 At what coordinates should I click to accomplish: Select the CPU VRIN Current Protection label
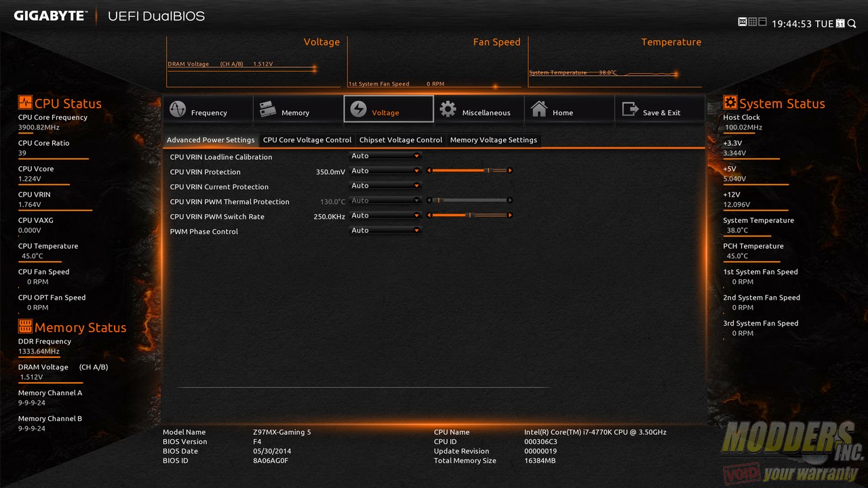(x=219, y=187)
